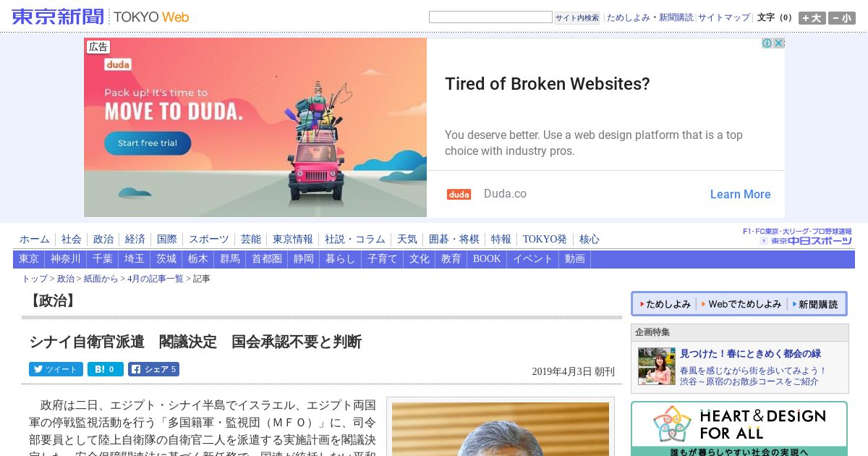Close the ad with the X icon
This screenshot has width=868, height=456.
779,43
